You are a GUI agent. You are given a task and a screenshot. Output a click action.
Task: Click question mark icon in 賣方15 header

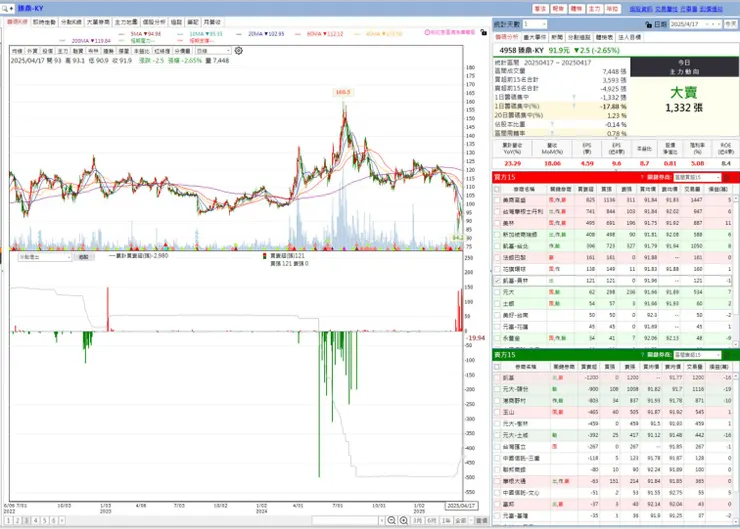[x=642, y=355]
